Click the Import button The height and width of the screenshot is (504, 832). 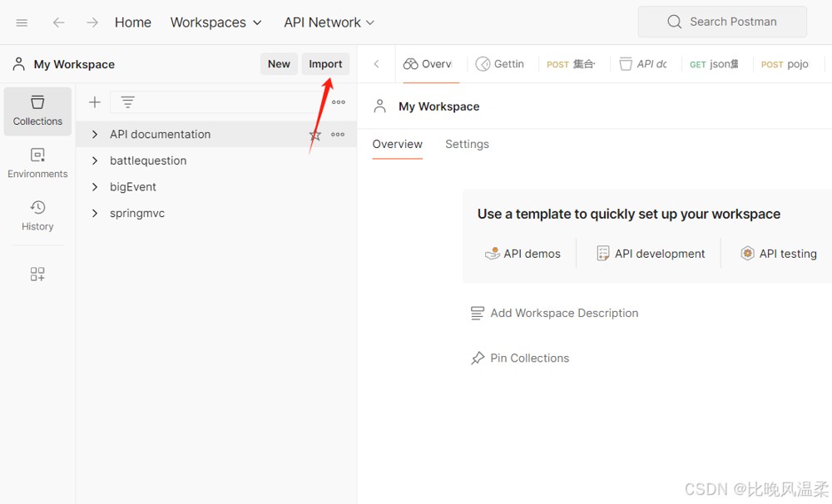click(326, 64)
